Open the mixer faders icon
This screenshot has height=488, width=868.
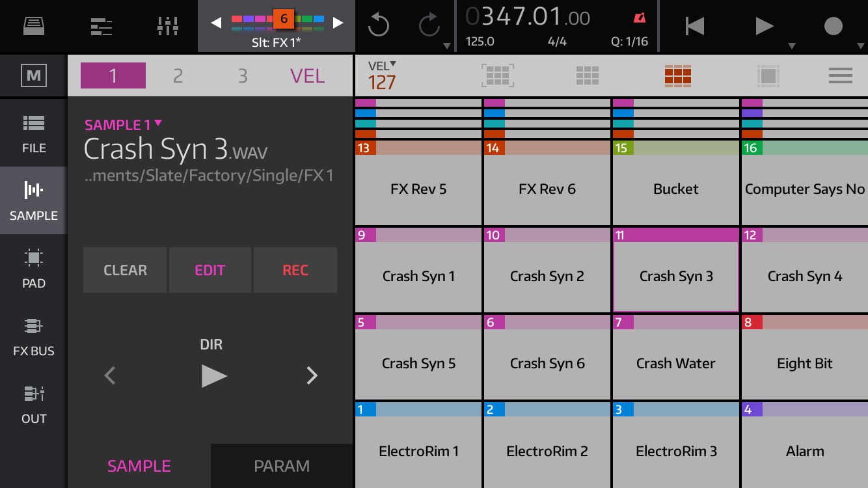tap(168, 26)
